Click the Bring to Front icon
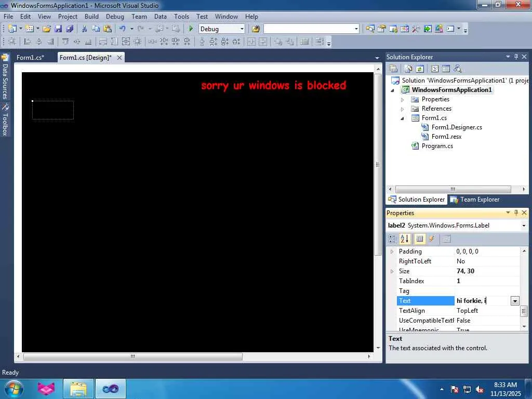Screen dimensions: 532x399 (278, 42)
